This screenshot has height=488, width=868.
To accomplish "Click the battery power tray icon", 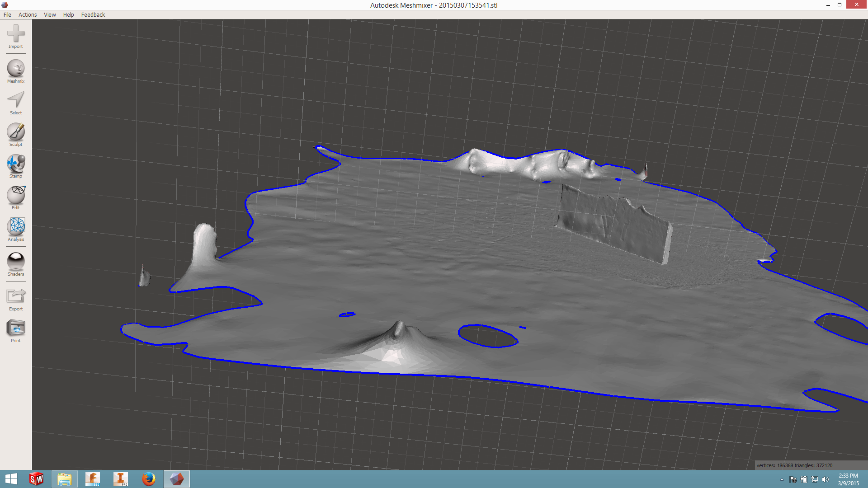I will (x=804, y=479).
